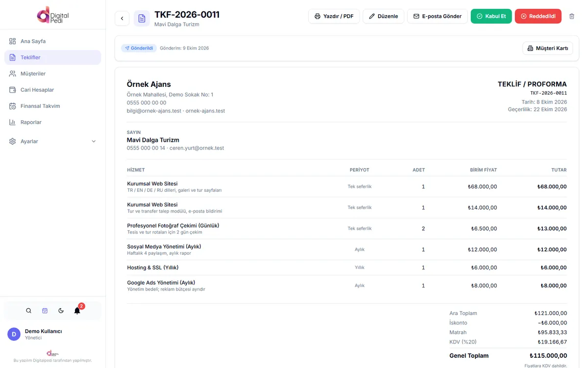
Task: Mark proposal as Reddedildi
Action: click(538, 16)
